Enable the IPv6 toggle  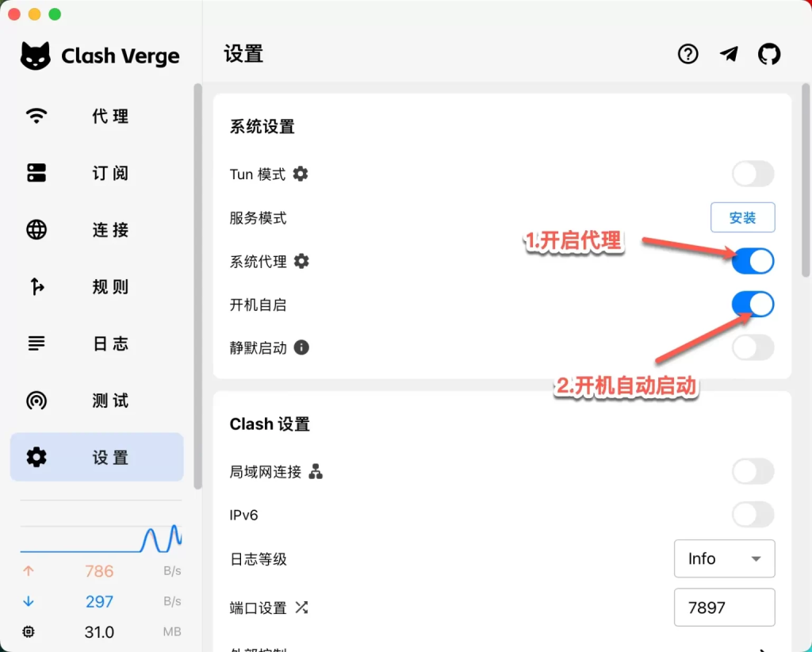click(x=752, y=515)
